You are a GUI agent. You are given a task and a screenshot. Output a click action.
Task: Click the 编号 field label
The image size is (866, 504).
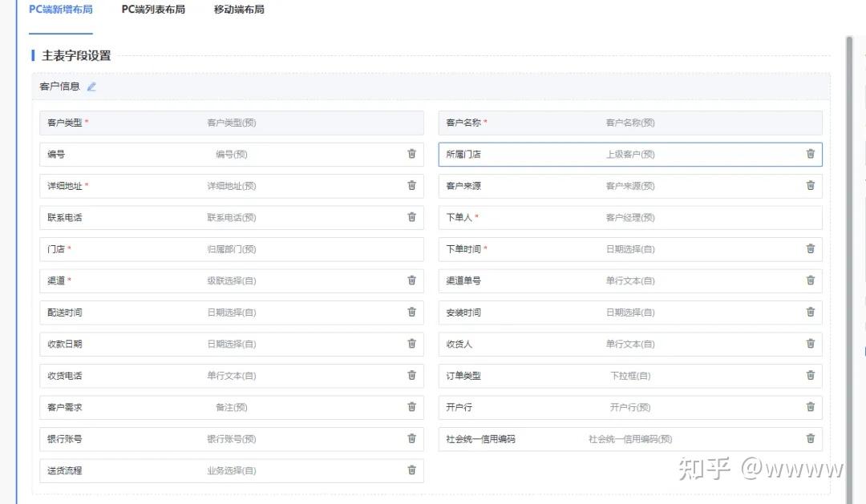click(56, 155)
